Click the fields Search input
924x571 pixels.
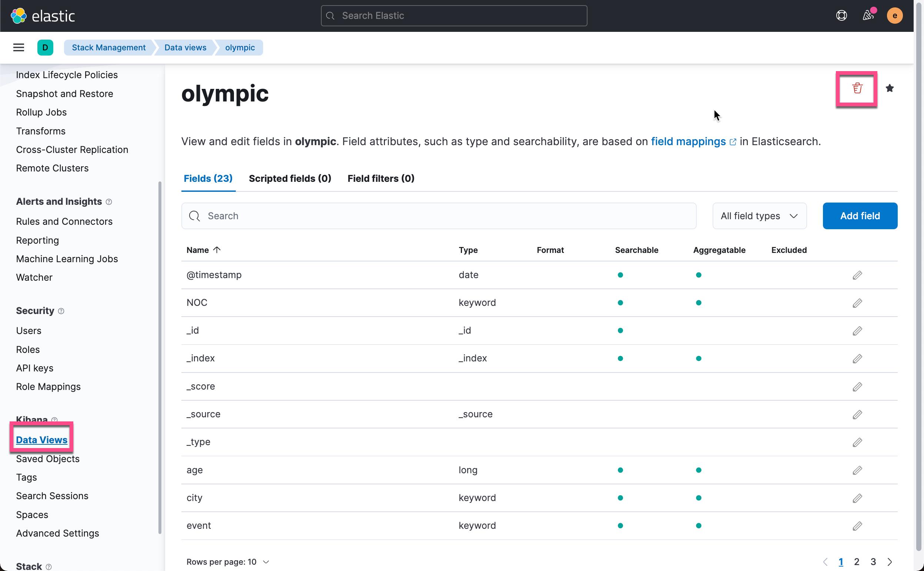[x=439, y=216]
